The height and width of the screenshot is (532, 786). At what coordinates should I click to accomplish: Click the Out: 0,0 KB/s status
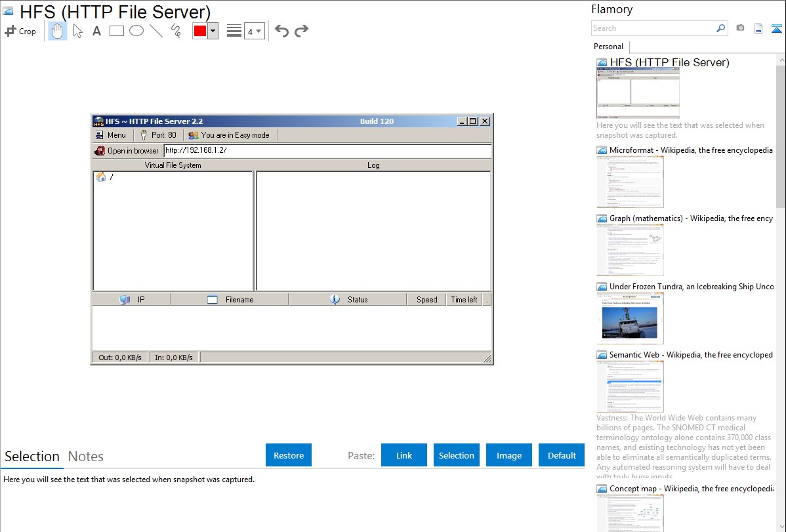click(120, 358)
